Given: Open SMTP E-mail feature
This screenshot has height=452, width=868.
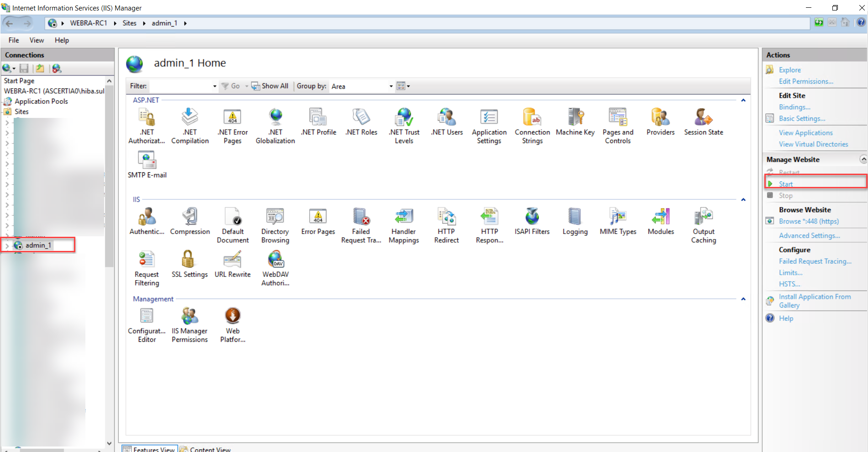Looking at the screenshot, I should point(147,165).
